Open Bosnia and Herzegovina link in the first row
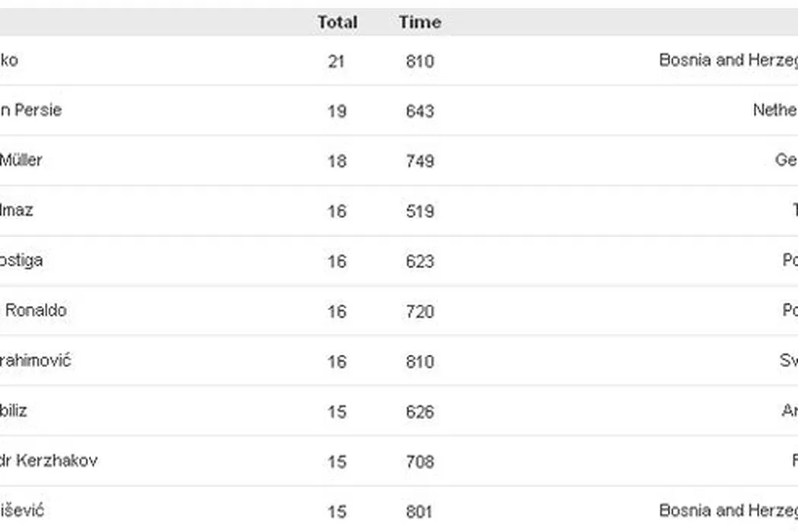The width and height of the screenshot is (798, 532). pos(727,60)
